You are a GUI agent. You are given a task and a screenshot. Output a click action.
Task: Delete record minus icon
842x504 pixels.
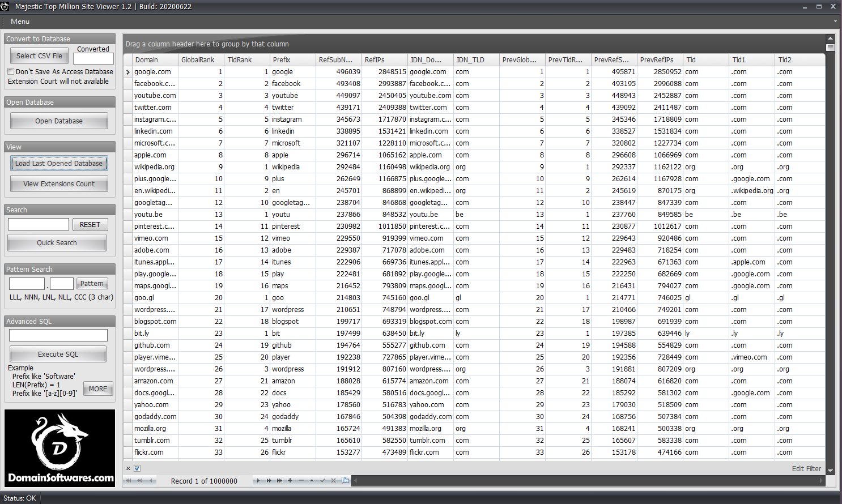301,481
